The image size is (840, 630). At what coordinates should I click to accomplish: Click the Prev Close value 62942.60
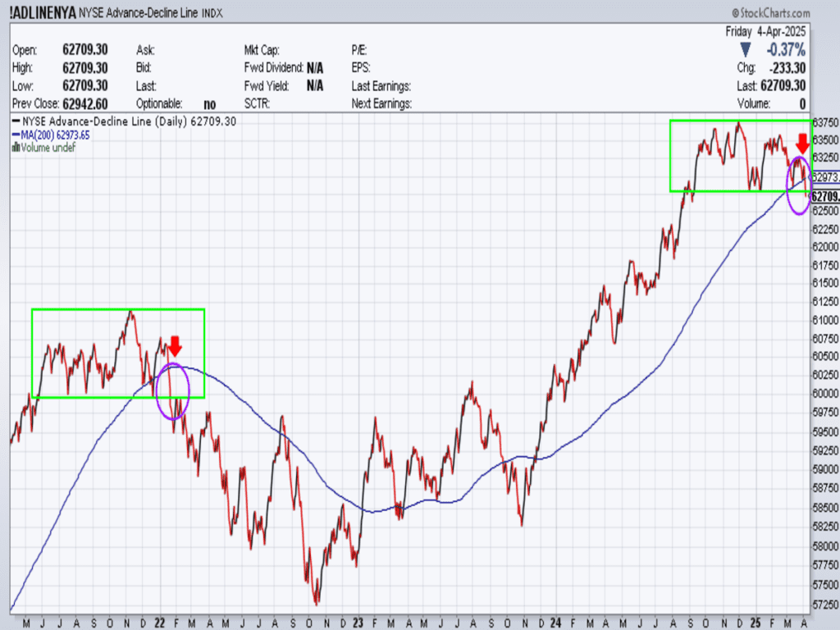pyautogui.click(x=85, y=103)
